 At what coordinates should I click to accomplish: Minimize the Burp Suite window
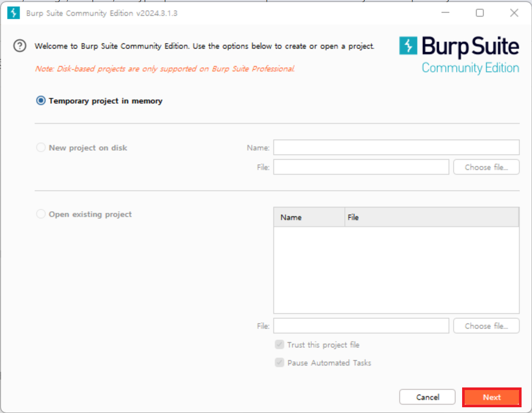[x=445, y=13]
